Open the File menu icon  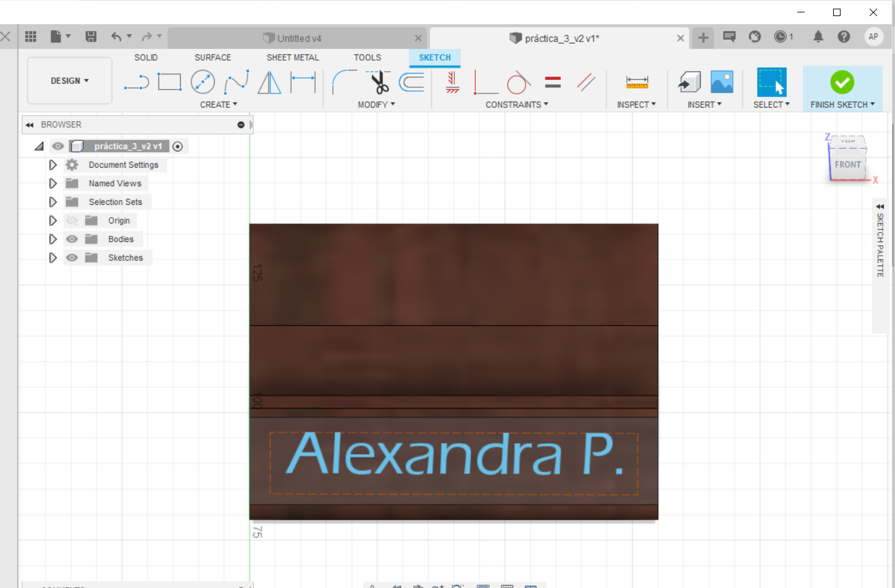tap(60, 37)
